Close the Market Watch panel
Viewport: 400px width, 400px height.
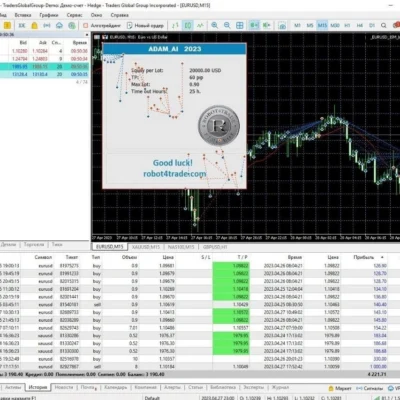coord(87,35)
